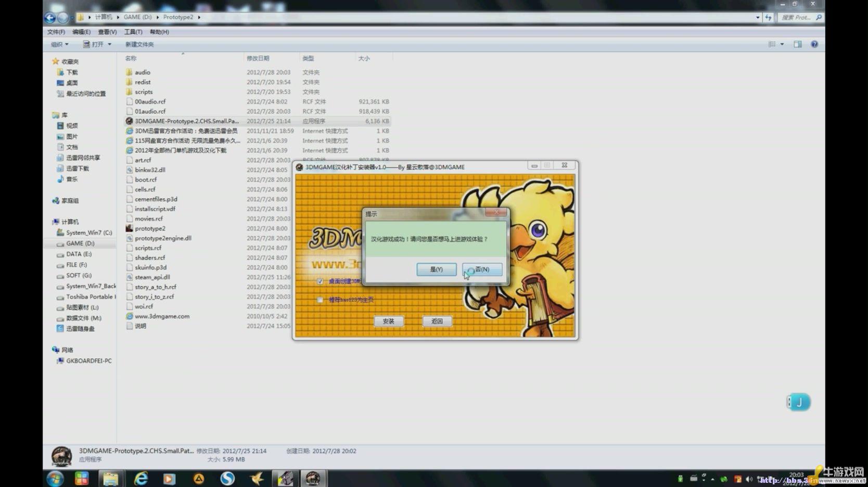Open the 工具(T) menu in Explorer
Viewport: 868px width, 487px height.
(133, 32)
